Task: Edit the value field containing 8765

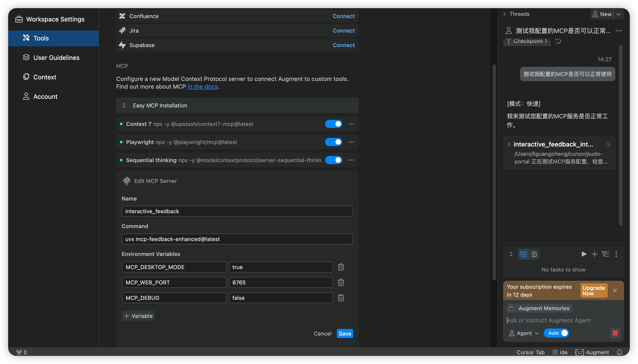Action: point(281,283)
